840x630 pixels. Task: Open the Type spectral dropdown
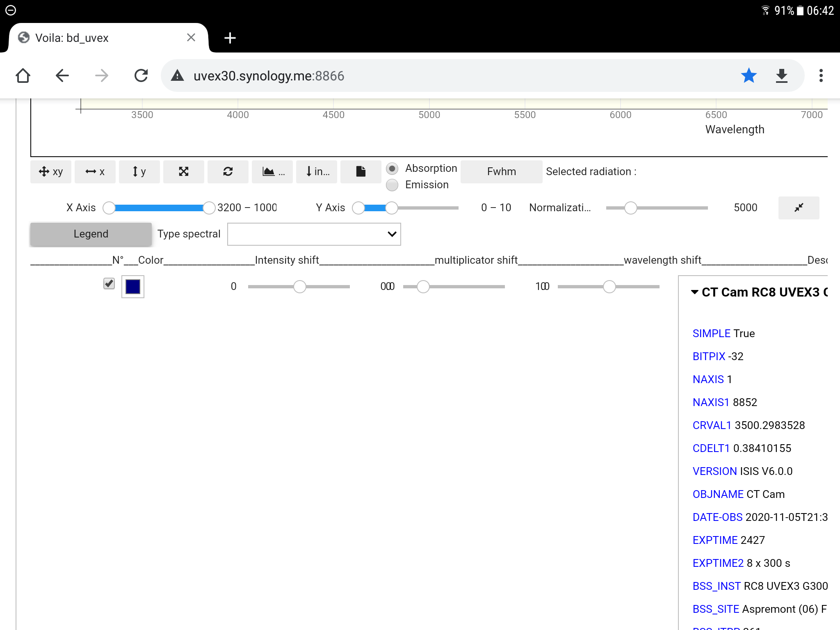(314, 234)
